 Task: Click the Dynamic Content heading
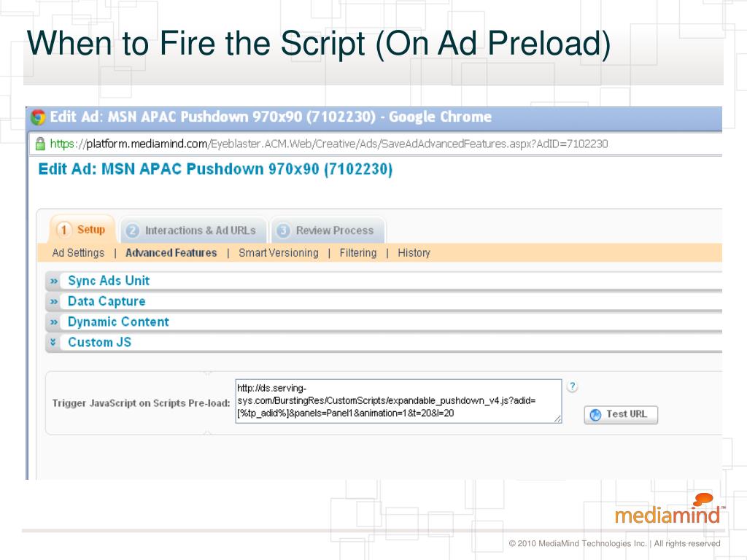(x=118, y=322)
